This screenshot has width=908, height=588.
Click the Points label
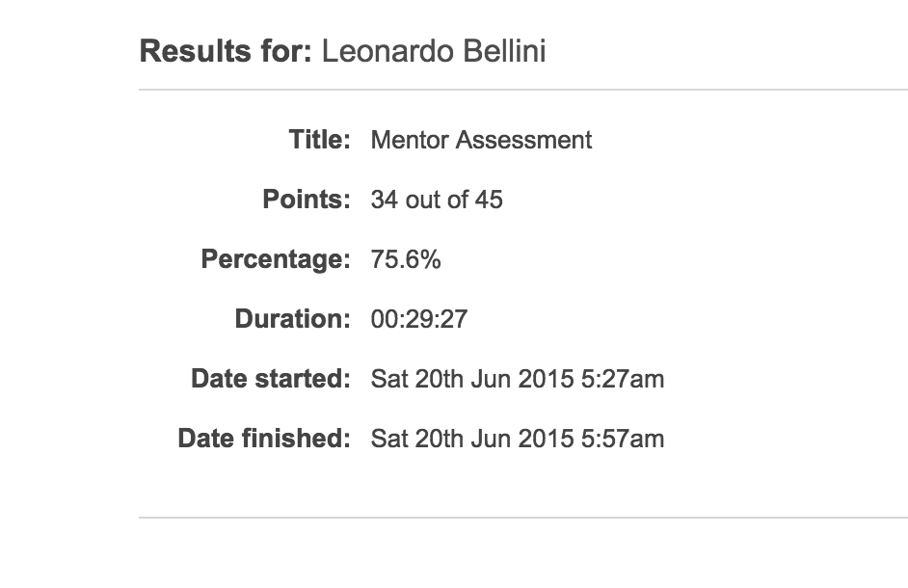[x=307, y=200]
